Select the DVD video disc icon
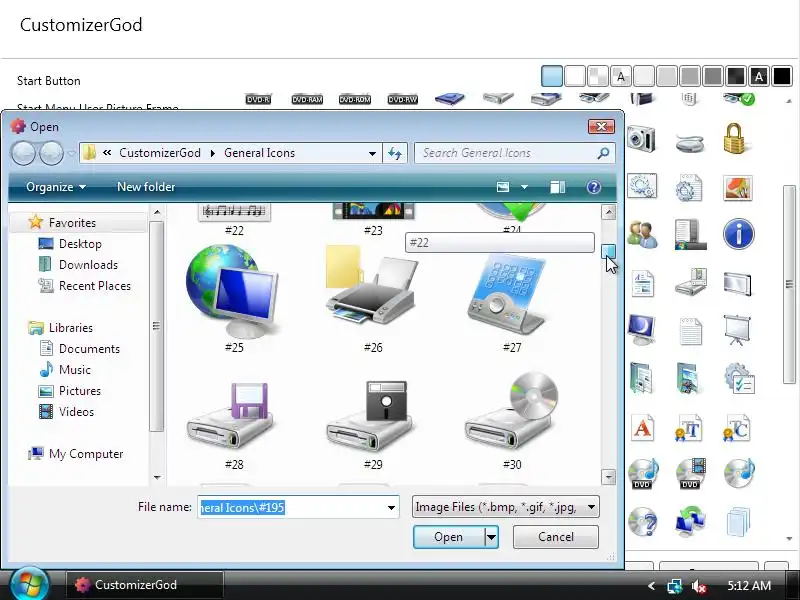 (x=690, y=473)
